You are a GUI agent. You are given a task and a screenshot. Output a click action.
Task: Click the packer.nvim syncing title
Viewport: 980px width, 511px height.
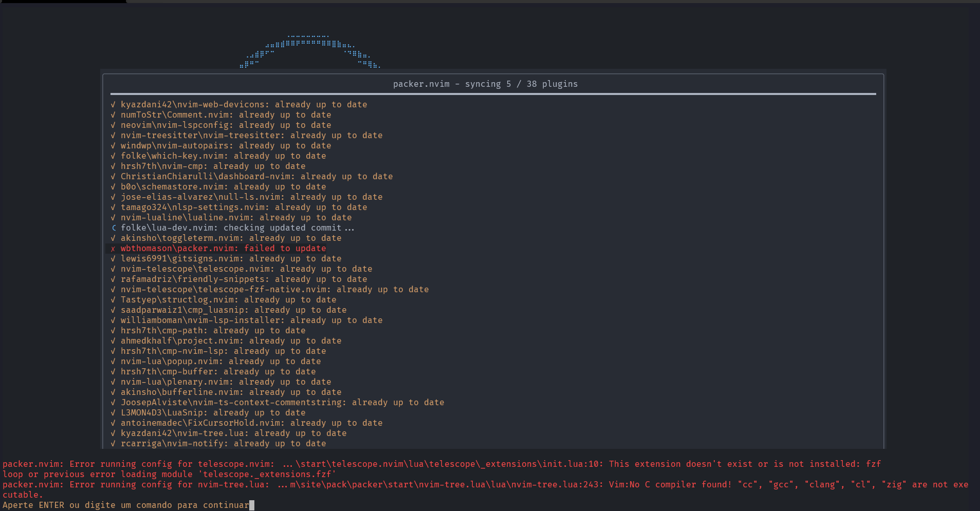tap(485, 84)
